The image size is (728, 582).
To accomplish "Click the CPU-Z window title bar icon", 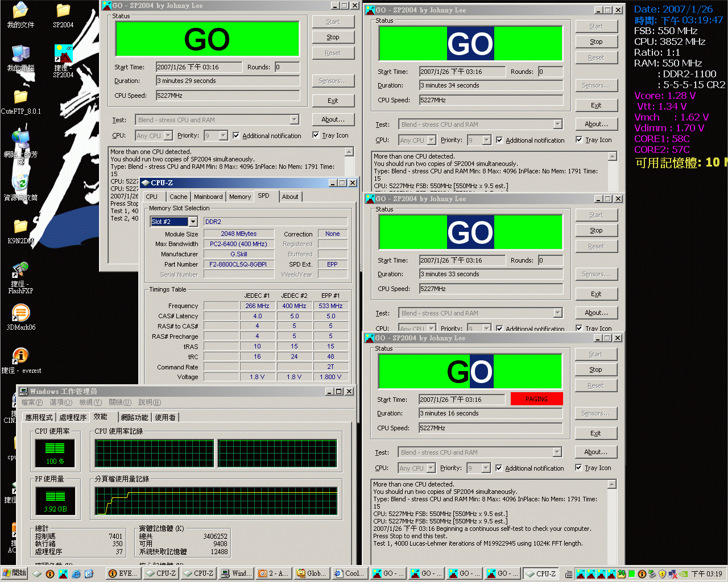I will click(x=146, y=183).
